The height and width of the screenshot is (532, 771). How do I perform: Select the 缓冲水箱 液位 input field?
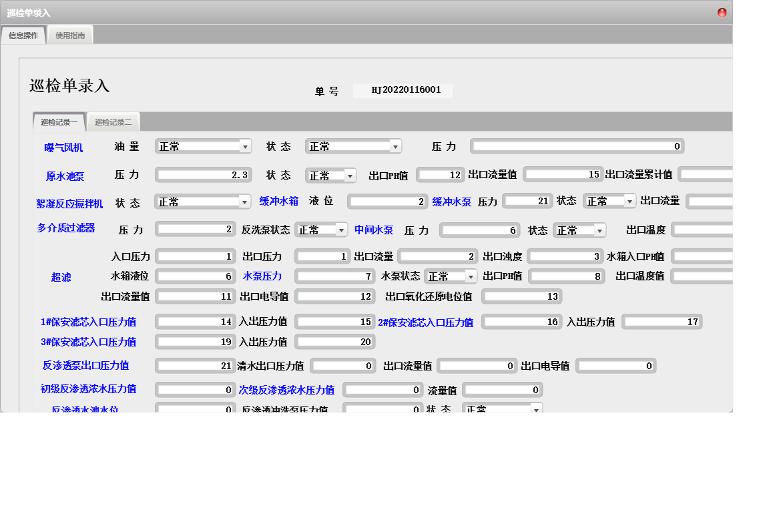387,202
